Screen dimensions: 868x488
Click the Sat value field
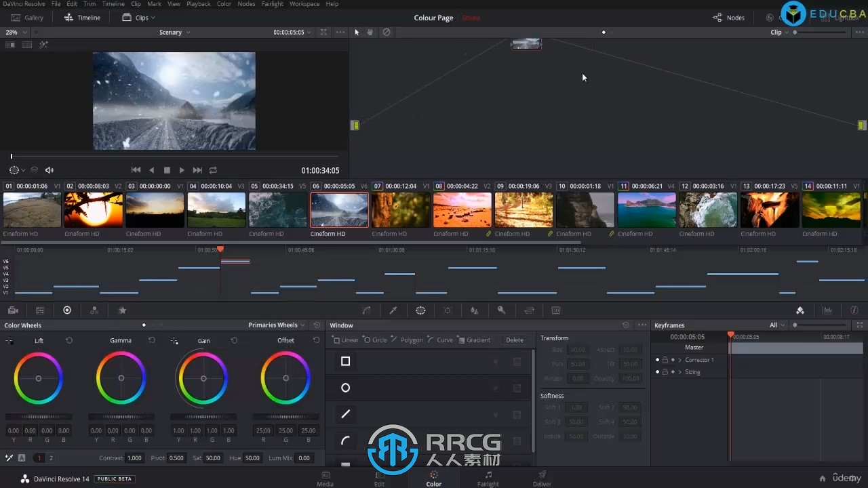tap(213, 458)
